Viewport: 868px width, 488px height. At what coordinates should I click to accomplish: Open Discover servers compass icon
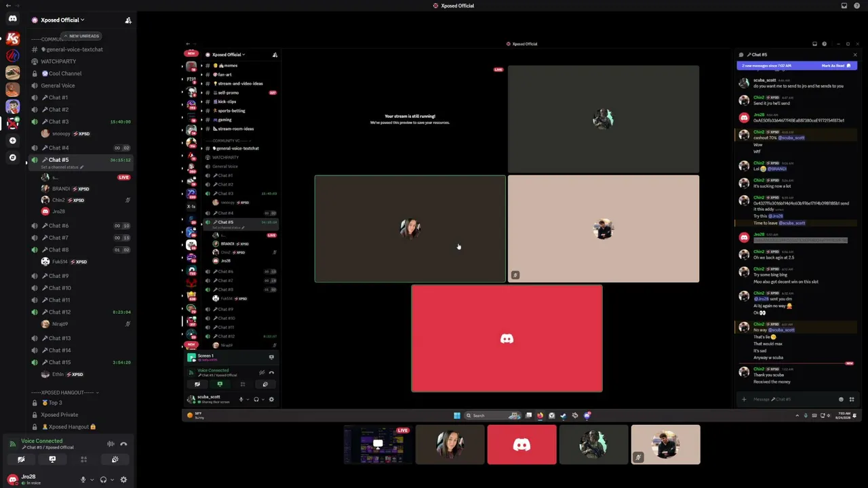pyautogui.click(x=12, y=157)
